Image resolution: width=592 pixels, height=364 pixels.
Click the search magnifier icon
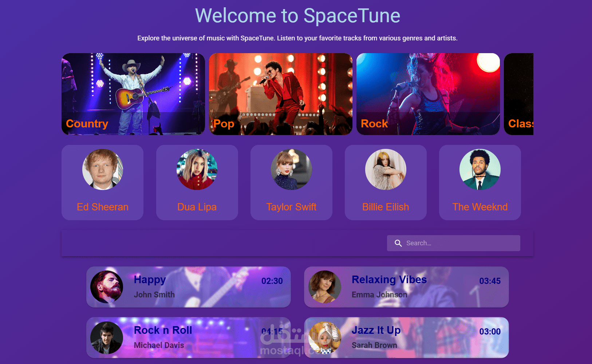click(398, 243)
